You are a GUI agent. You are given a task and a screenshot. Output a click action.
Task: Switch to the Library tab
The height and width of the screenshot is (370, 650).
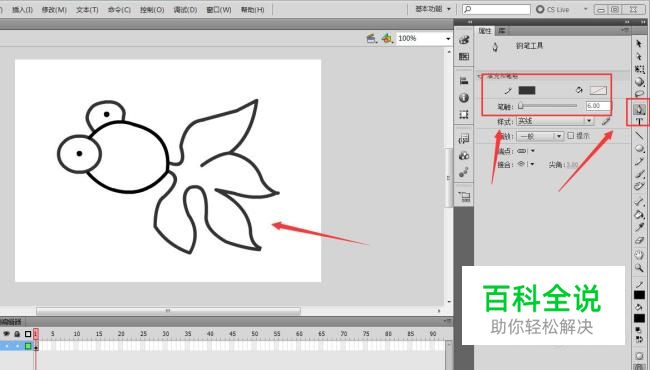click(502, 31)
